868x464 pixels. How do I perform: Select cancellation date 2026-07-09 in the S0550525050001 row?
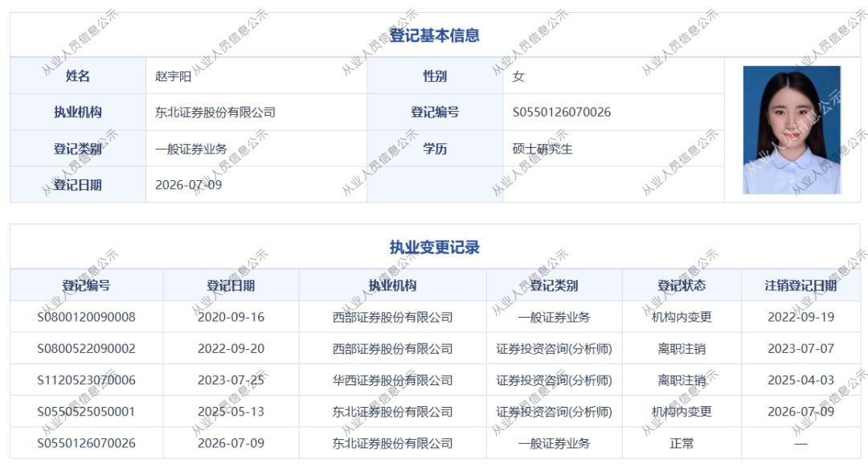tap(800, 412)
